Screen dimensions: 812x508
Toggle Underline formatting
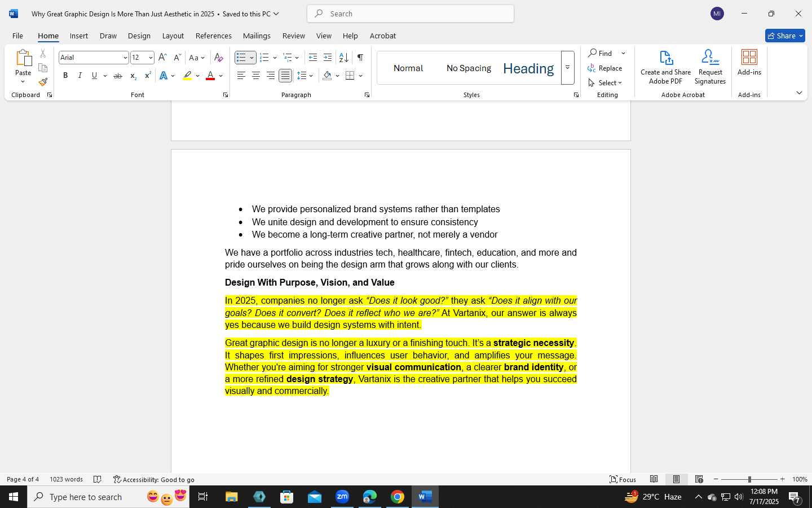(94, 76)
